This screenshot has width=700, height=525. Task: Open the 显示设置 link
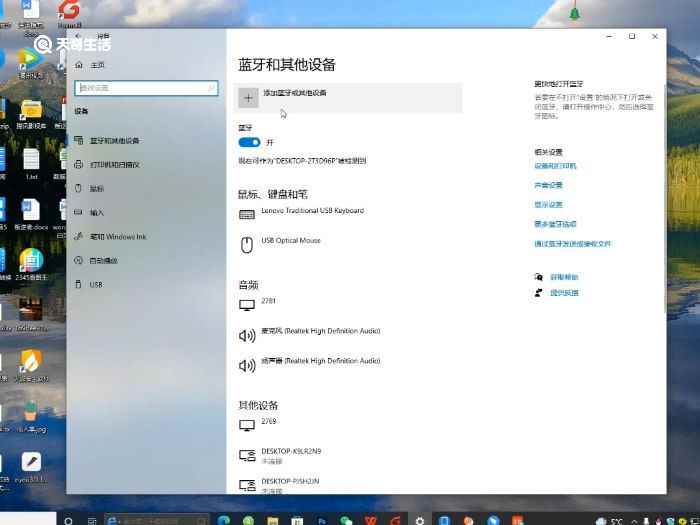pyautogui.click(x=548, y=204)
